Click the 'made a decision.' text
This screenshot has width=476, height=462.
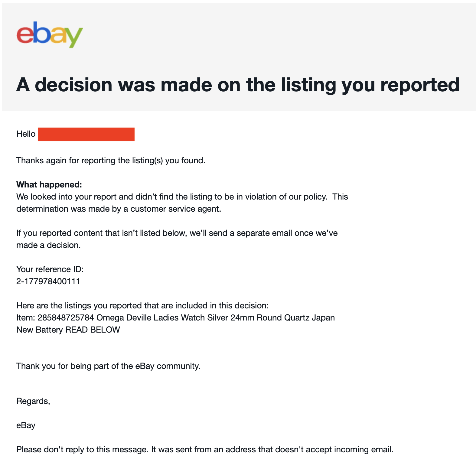click(x=48, y=245)
